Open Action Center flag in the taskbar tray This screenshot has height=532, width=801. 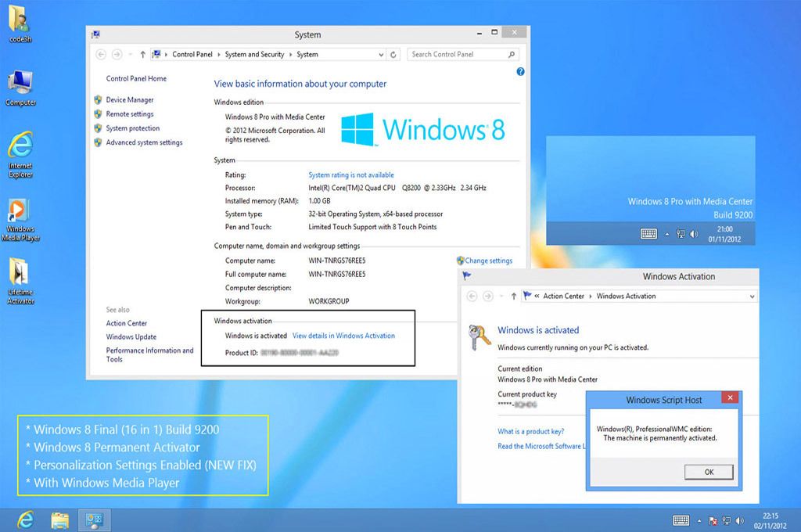[713, 521]
